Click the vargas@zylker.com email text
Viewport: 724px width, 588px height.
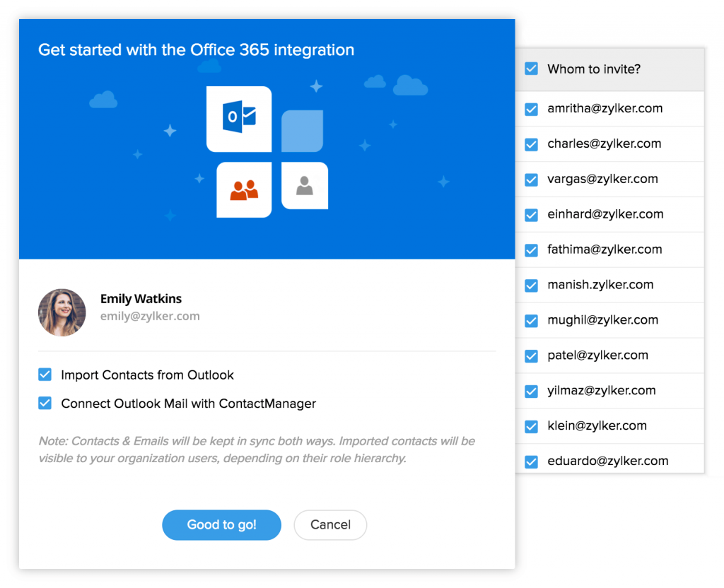tap(602, 179)
